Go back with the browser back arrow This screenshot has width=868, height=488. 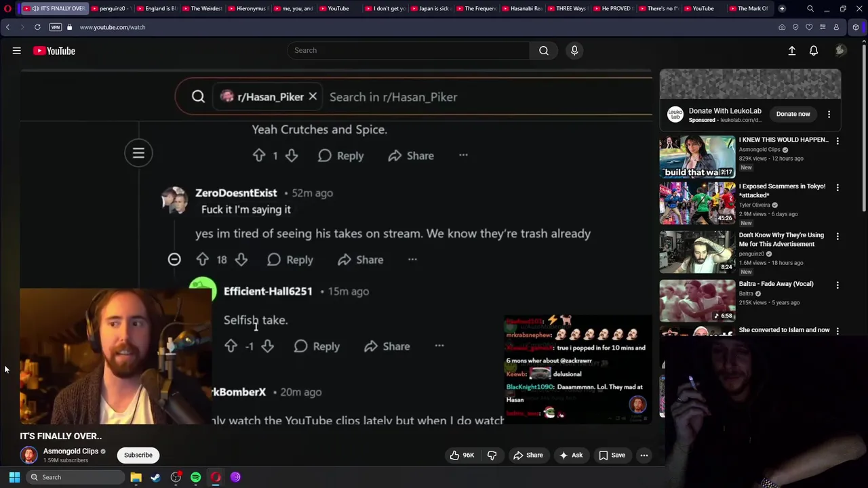(x=7, y=27)
